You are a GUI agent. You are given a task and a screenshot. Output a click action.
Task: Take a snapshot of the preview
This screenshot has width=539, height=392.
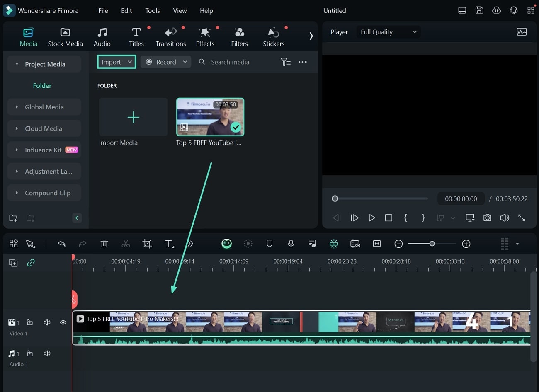487,218
